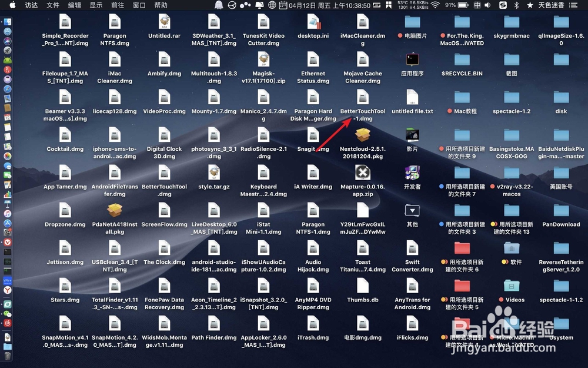The height and width of the screenshot is (368, 588).
Task: Select style.tar.gz archive icon
Action: tap(214, 173)
